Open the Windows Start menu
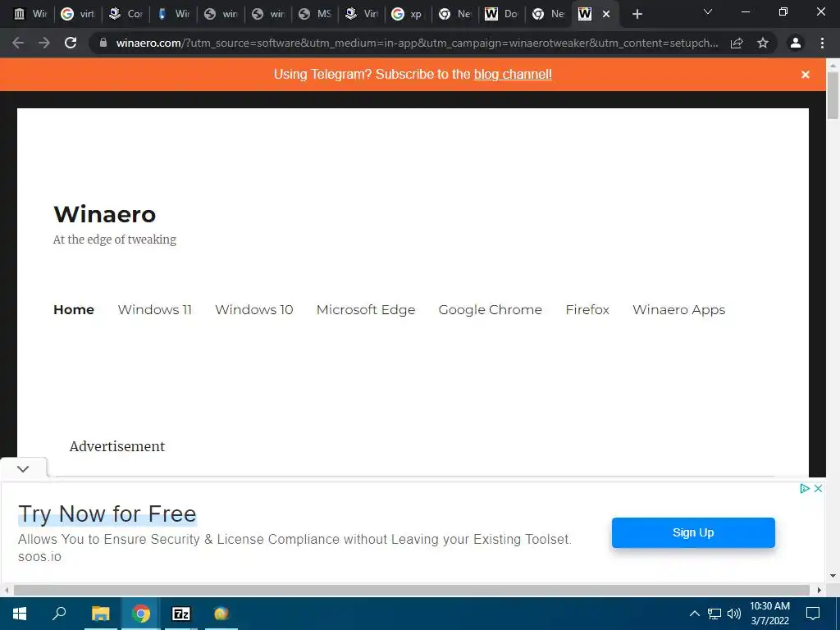This screenshot has height=630, width=840. [20, 614]
